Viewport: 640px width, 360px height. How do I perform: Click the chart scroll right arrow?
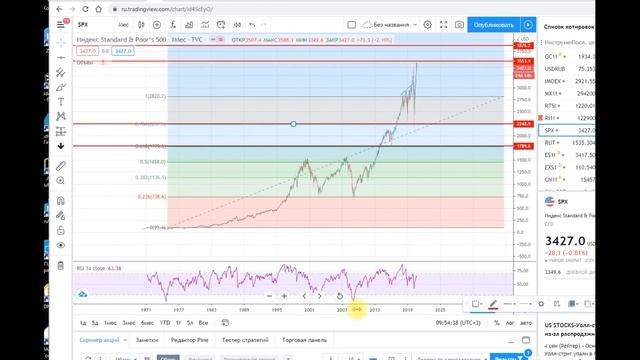pyautogui.click(x=320, y=296)
